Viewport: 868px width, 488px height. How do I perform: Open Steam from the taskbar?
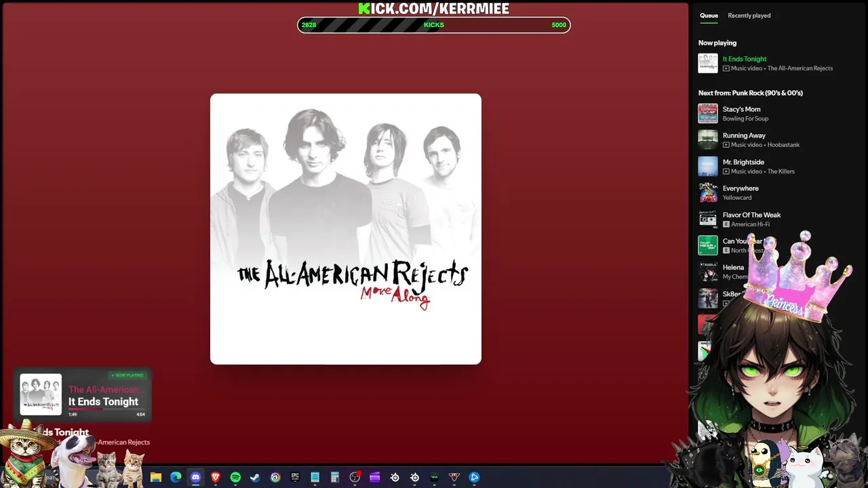pos(255,477)
